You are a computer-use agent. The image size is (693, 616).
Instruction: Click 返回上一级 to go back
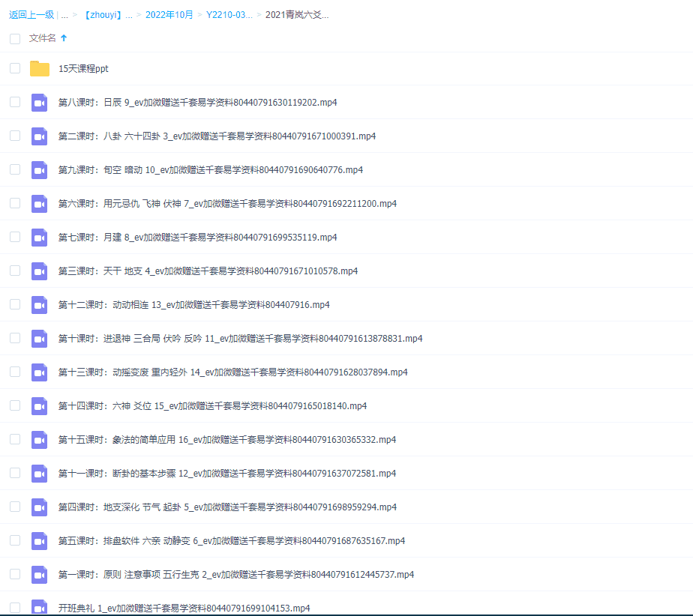coord(31,14)
